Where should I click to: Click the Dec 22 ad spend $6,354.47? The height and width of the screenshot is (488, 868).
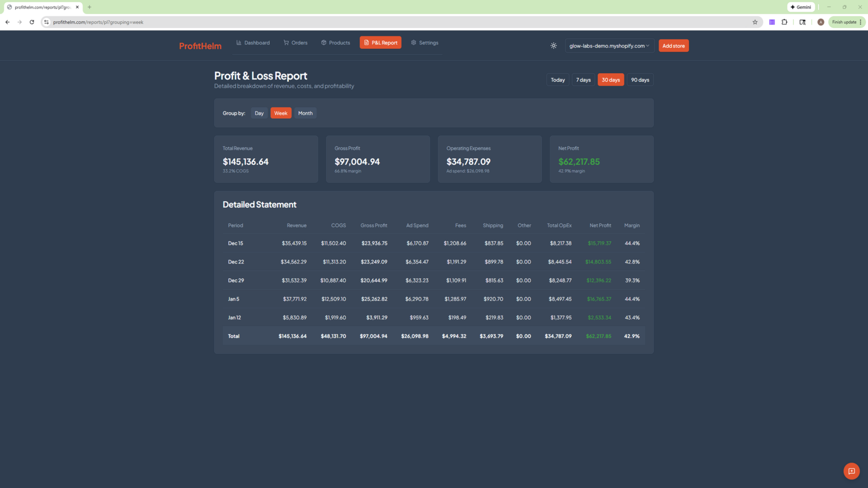(x=417, y=262)
